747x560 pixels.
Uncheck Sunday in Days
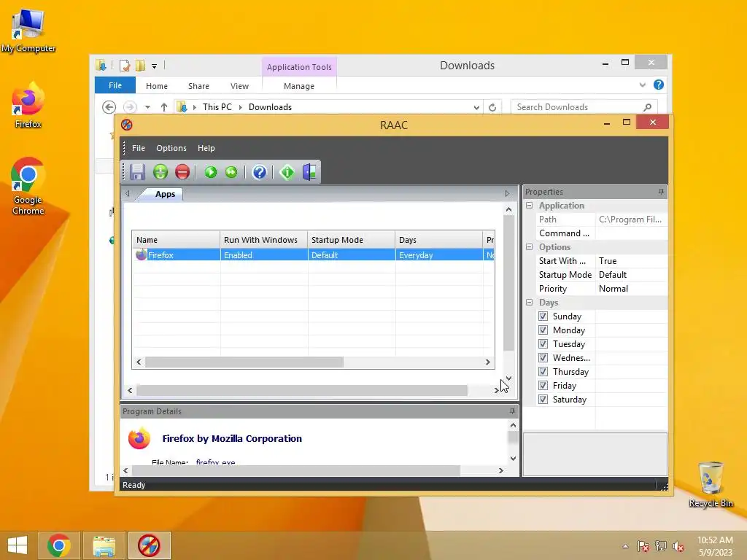pyautogui.click(x=543, y=316)
